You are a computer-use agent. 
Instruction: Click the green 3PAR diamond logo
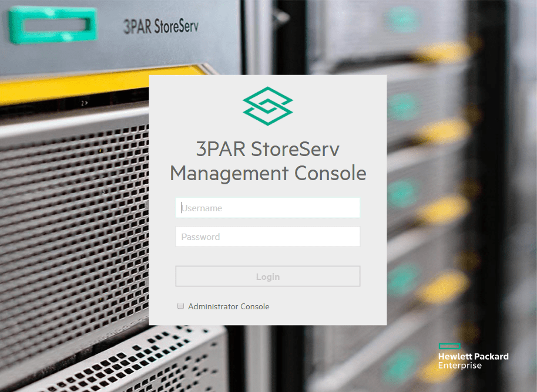click(268, 106)
